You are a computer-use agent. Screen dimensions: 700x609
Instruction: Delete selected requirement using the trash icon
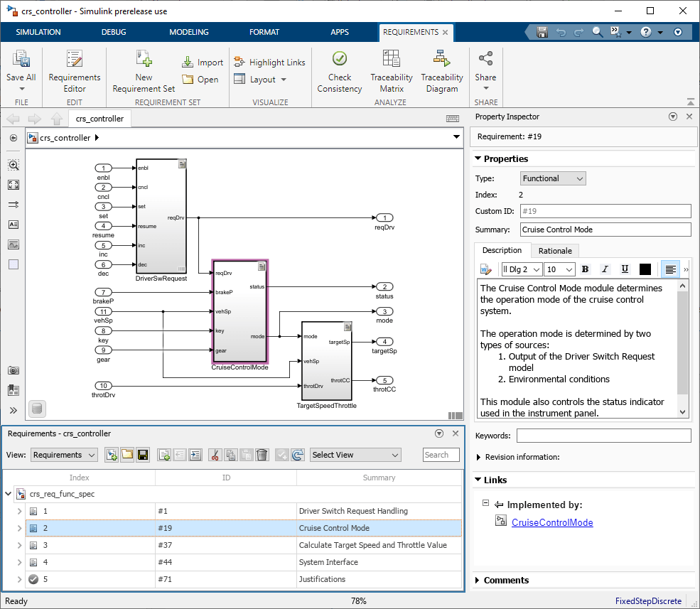click(262, 455)
